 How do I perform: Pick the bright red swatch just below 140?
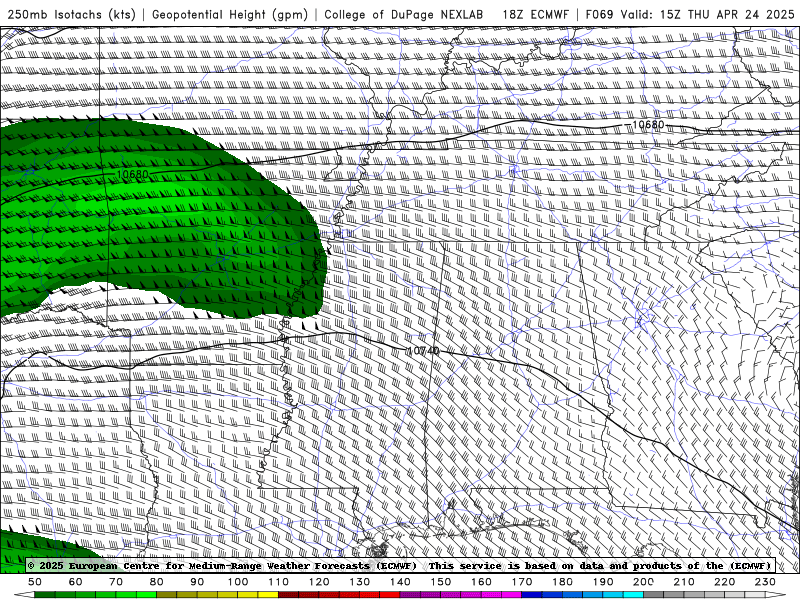390,595
